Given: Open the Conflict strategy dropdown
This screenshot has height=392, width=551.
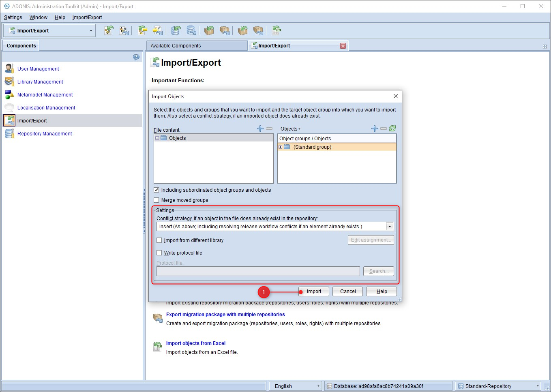Looking at the screenshot, I should tap(390, 227).
